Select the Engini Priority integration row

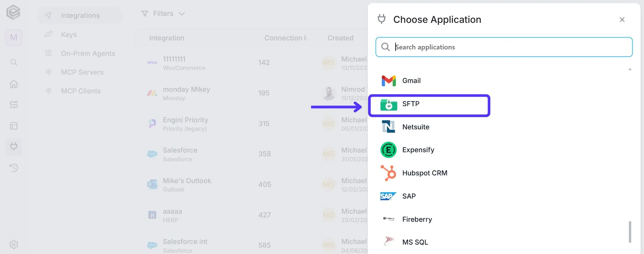(251, 124)
